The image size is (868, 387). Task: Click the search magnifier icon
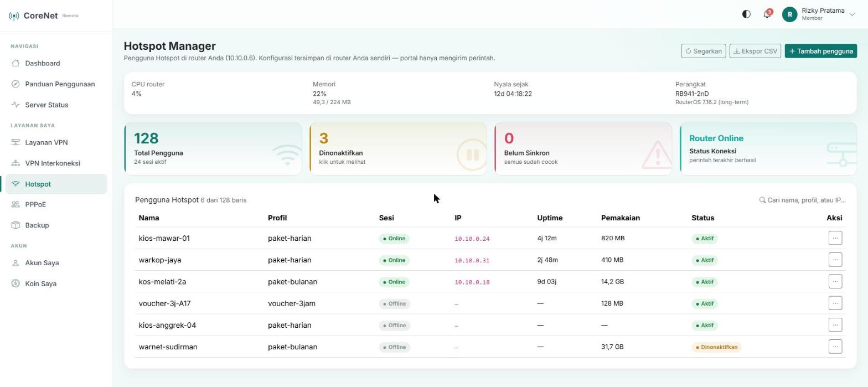762,200
